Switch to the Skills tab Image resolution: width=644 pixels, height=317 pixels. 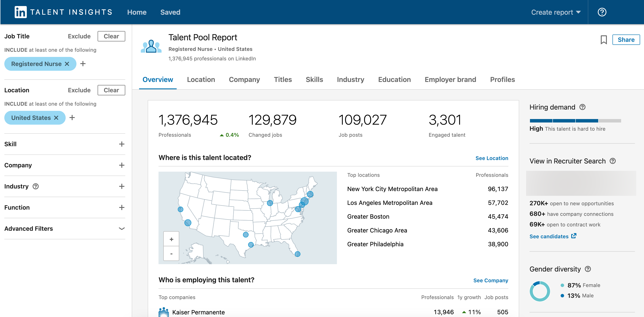(x=314, y=80)
